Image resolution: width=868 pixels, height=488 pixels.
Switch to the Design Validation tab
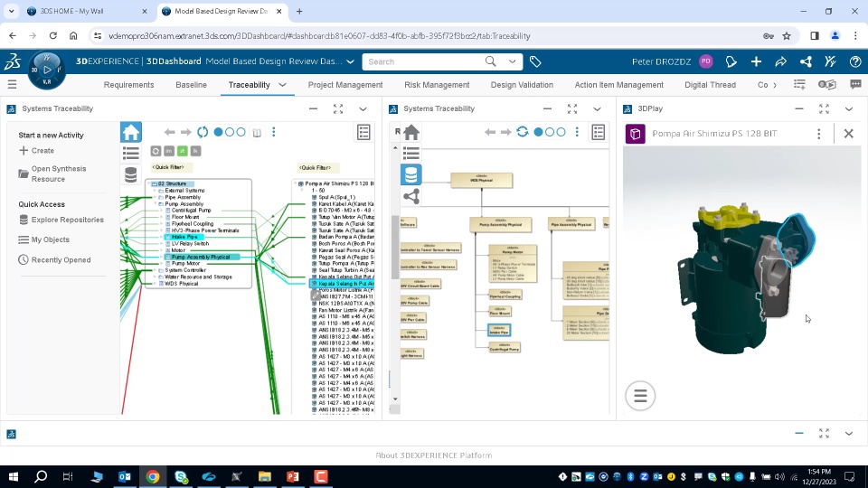click(522, 85)
